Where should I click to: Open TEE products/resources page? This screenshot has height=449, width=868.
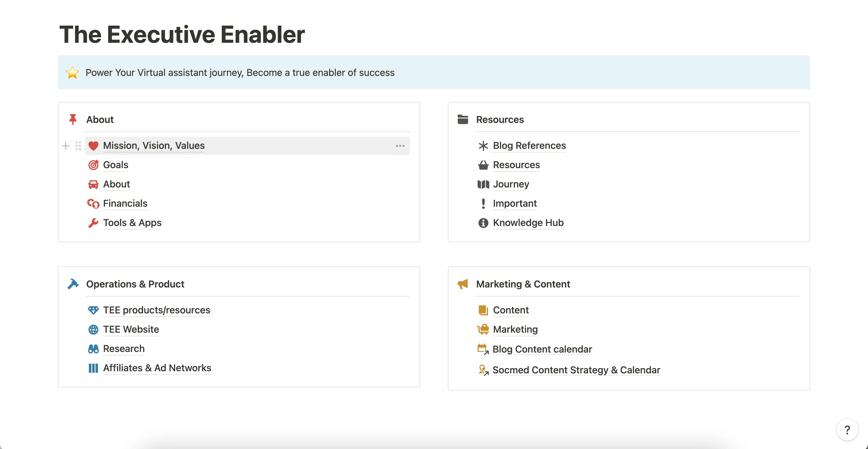point(156,310)
